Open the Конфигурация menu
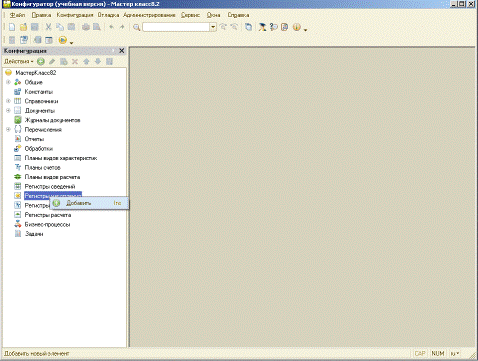The image size is (478, 361). point(75,15)
